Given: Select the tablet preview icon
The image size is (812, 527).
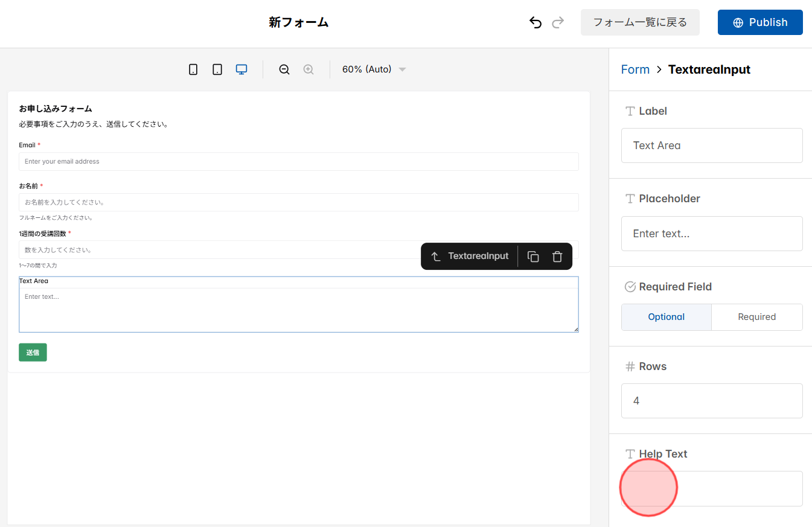Looking at the screenshot, I should click(217, 69).
